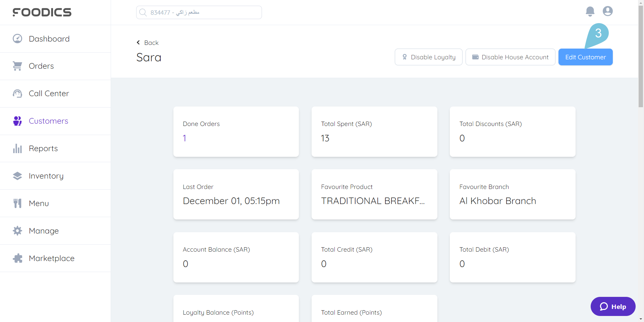Image resolution: width=644 pixels, height=322 pixels.
Task: Click the Orders cart icon
Action: coord(17,66)
